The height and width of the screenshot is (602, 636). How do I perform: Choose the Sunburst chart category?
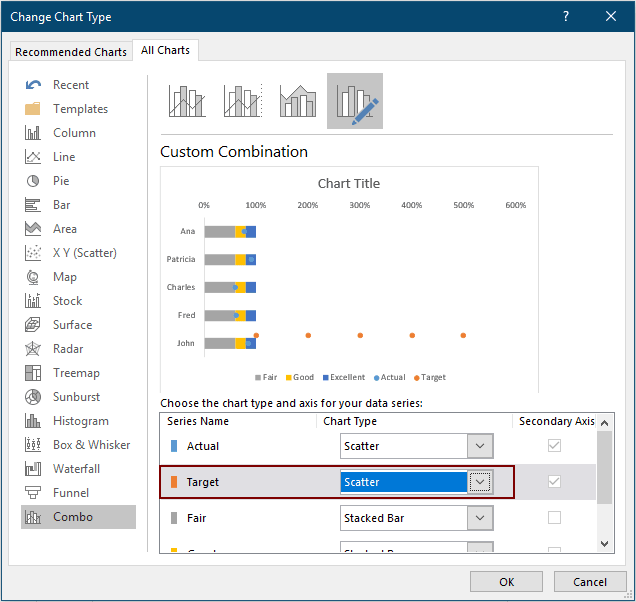click(76, 397)
